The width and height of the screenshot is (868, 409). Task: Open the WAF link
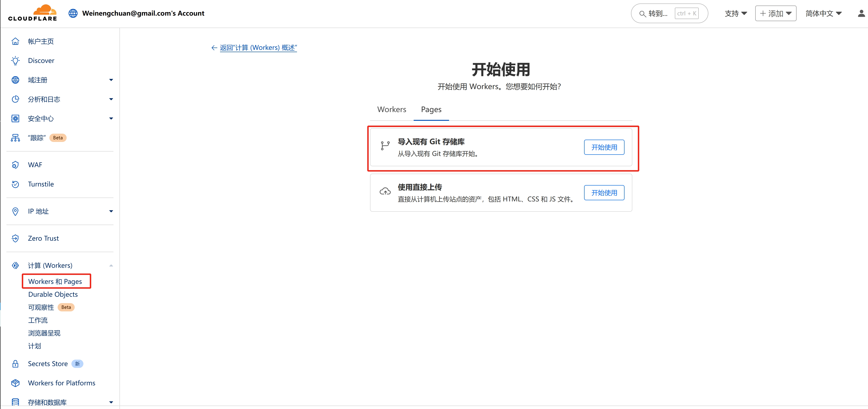(35, 165)
